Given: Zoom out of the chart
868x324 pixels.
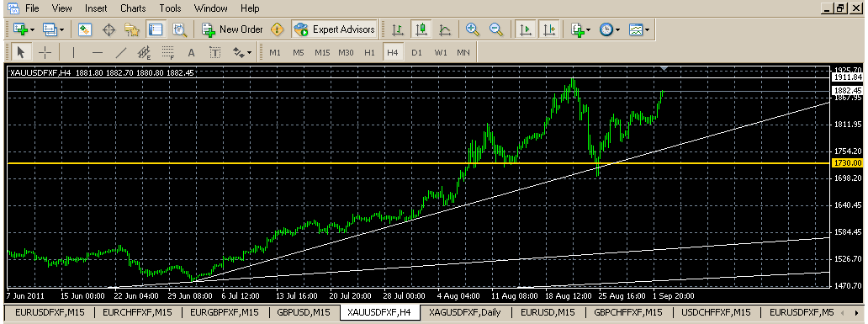Looking at the screenshot, I should [496, 29].
